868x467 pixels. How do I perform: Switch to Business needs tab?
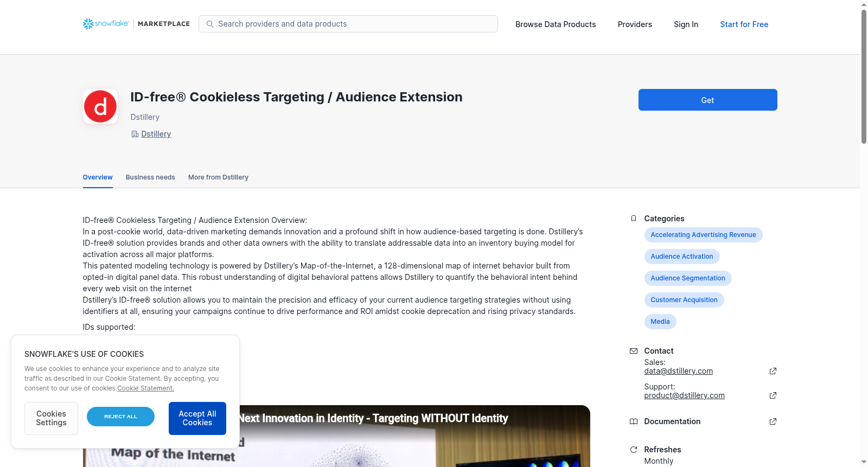coord(150,177)
